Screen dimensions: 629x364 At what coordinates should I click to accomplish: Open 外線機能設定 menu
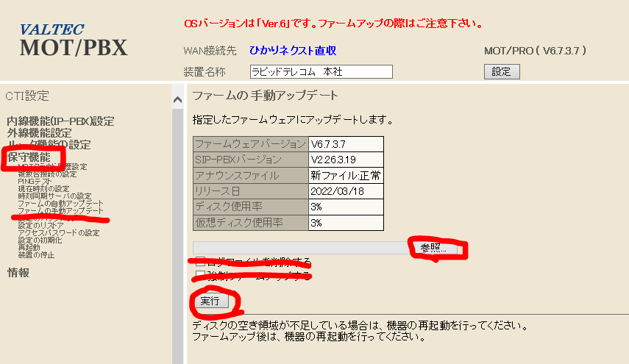click(39, 133)
